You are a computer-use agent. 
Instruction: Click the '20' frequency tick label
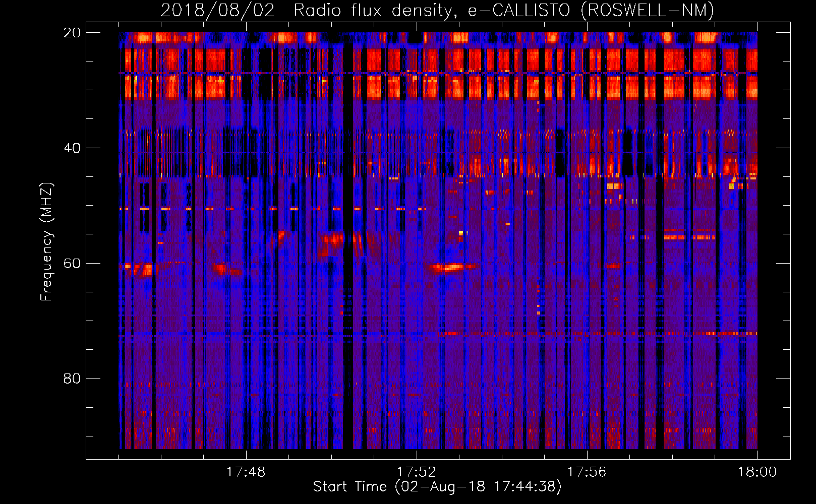point(72,33)
